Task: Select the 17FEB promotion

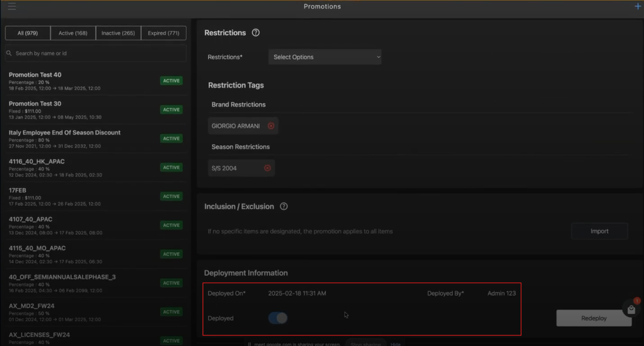Action: click(96, 197)
